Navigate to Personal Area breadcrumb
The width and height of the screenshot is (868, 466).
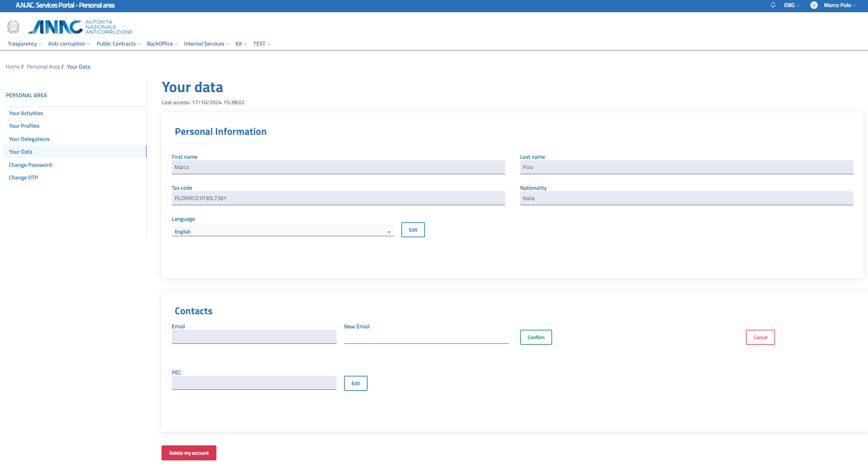pos(43,67)
